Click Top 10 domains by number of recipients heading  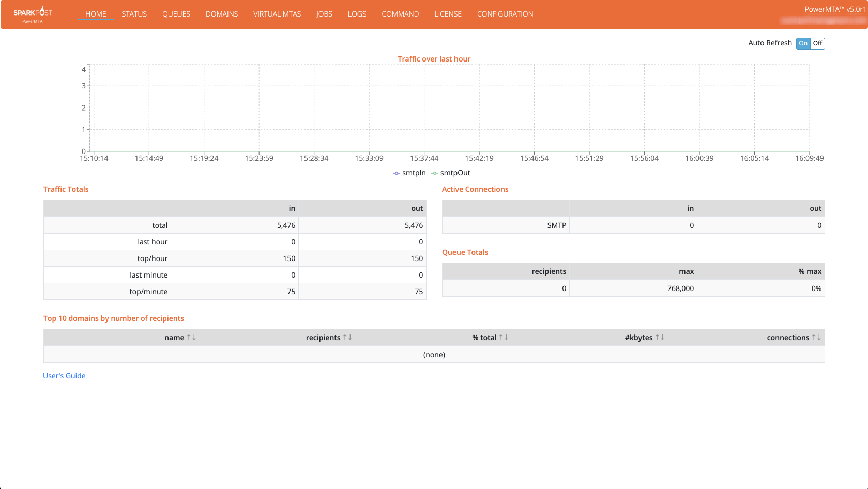pos(114,318)
